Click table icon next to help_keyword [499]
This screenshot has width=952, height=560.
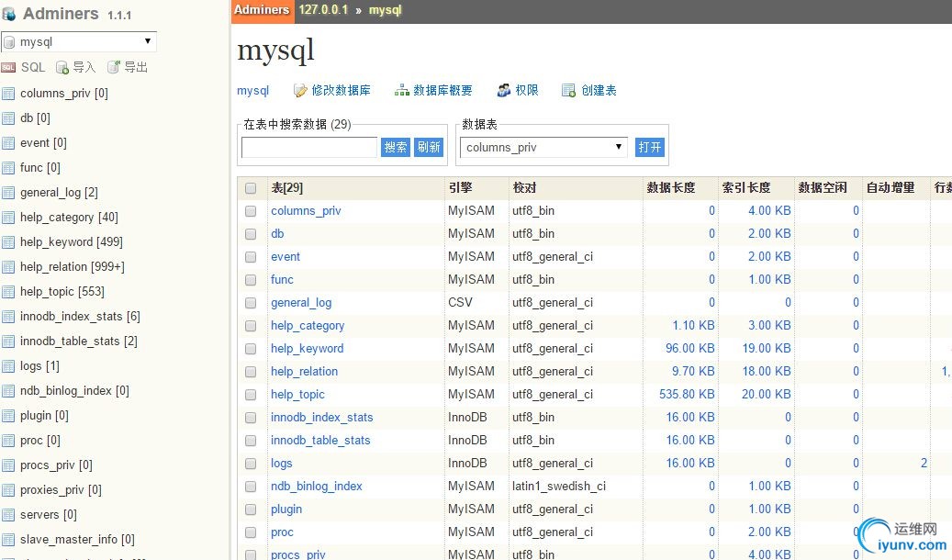pyautogui.click(x=8, y=242)
